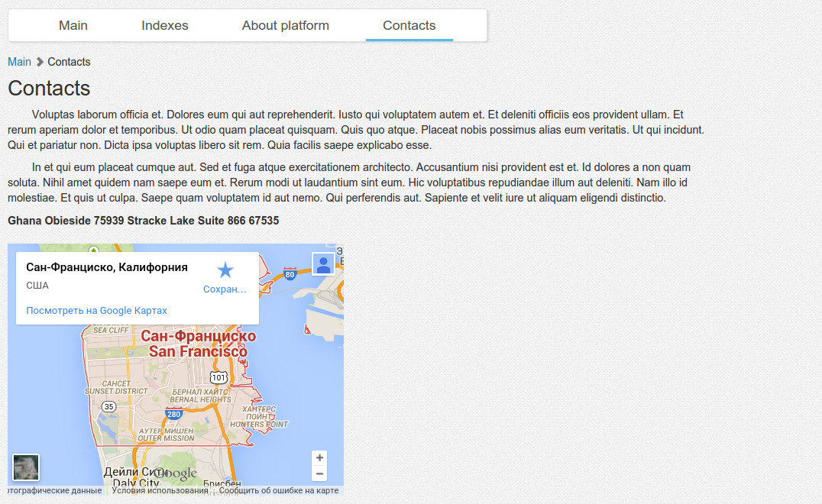Click the Highway 101 shield on map
This screenshot has height=504, width=822.
(x=218, y=378)
